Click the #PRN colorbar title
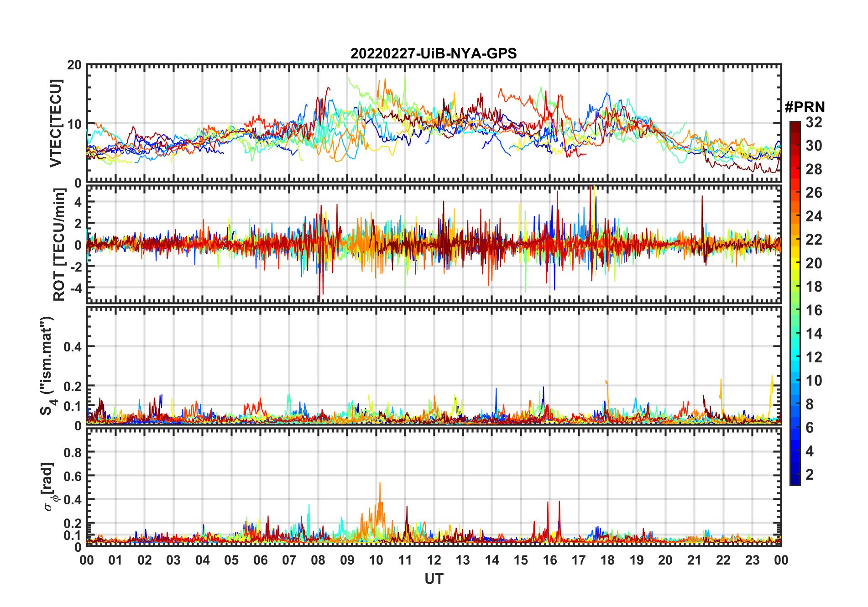Image resolution: width=868 pixels, height=607 pixels. click(805, 107)
